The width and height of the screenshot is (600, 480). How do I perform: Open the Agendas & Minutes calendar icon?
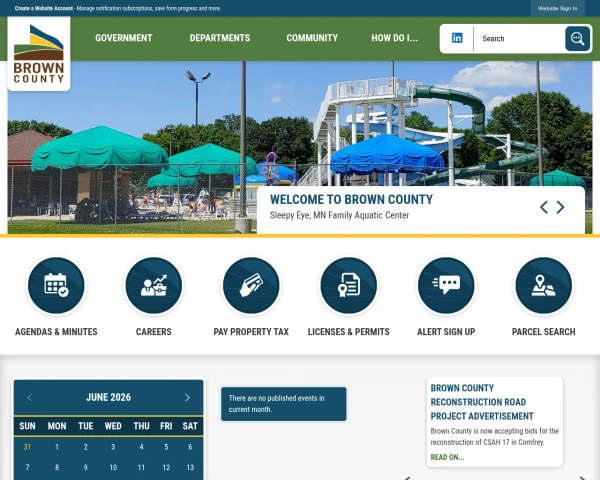tap(56, 286)
